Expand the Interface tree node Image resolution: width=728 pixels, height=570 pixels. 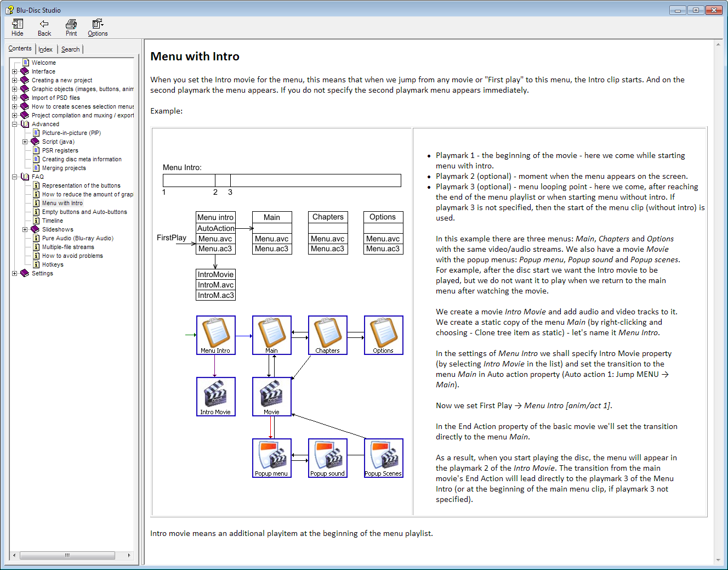15,71
